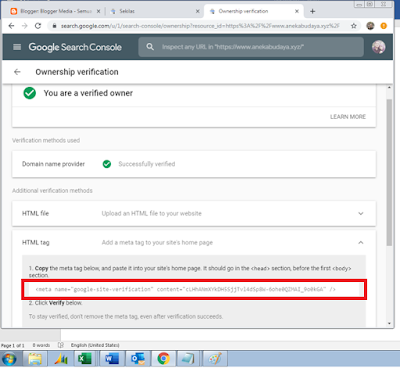Select the Ownership verification tab
The width and height of the screenshot is (400, 368).
point(253,11)
